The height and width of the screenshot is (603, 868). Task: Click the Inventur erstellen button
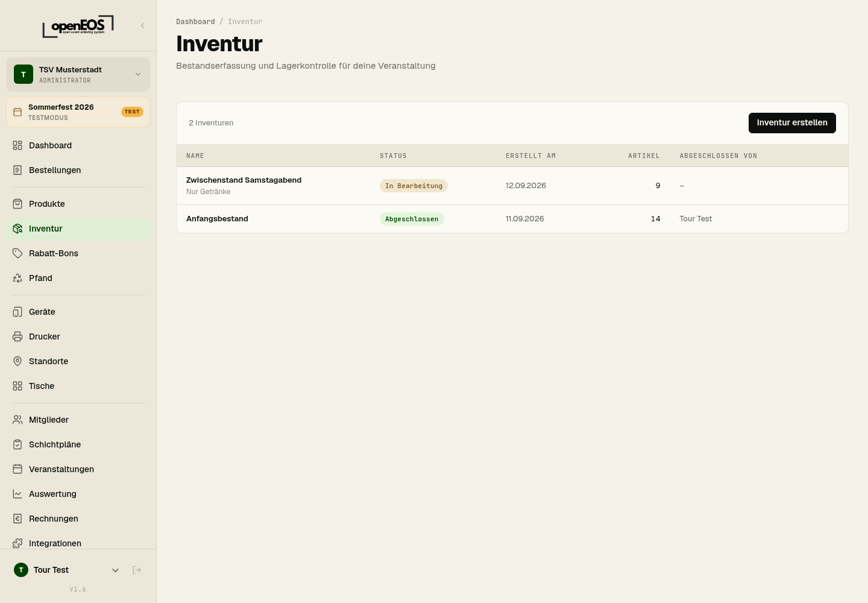(x=792, y=123)
